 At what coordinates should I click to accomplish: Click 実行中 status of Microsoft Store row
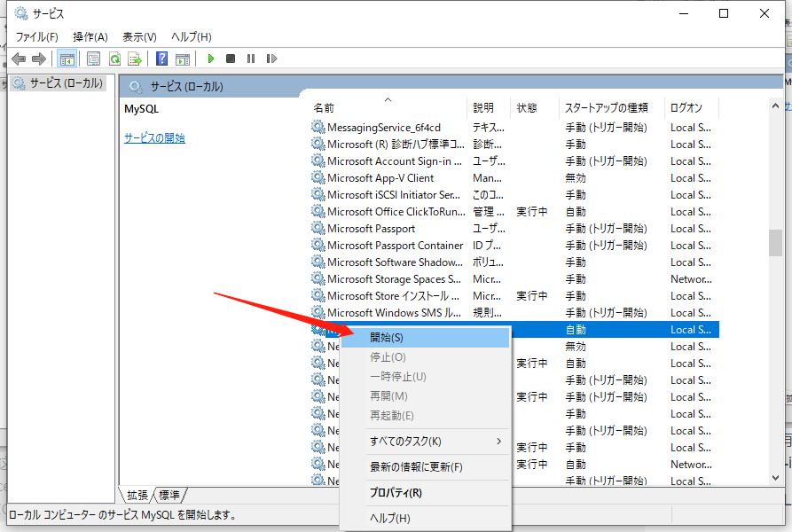532,296
